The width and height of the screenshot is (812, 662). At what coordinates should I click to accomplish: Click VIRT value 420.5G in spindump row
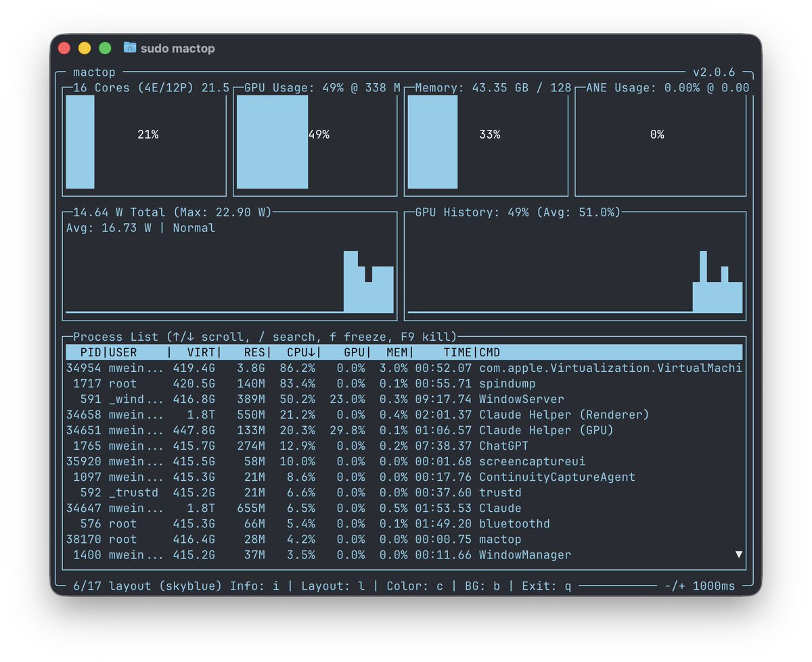[194, 383]
